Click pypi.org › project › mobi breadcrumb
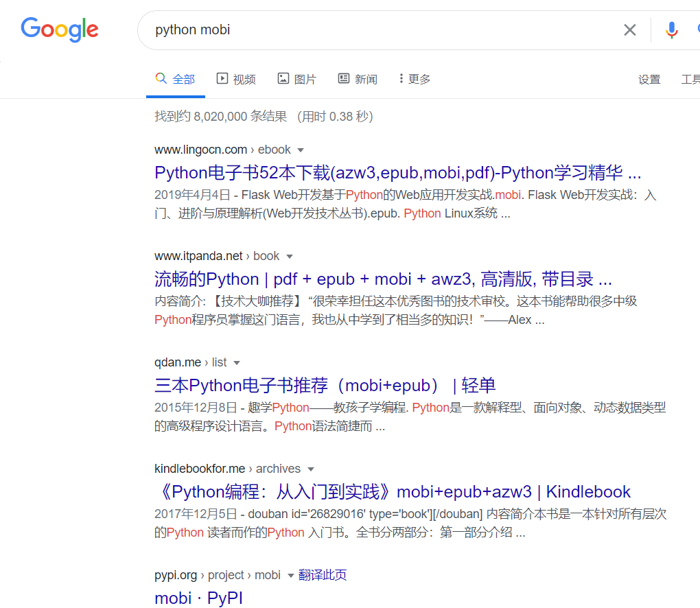700x608 pixels. coord(218,575)
